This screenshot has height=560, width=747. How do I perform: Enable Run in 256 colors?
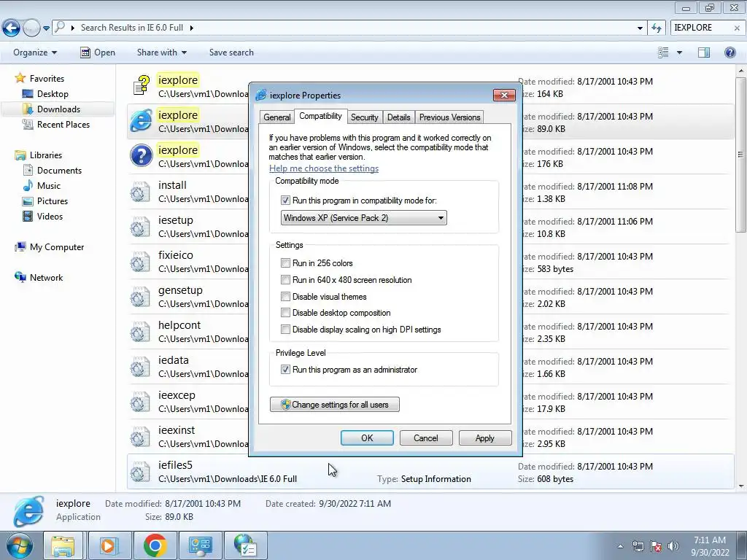tap(285, 262)
